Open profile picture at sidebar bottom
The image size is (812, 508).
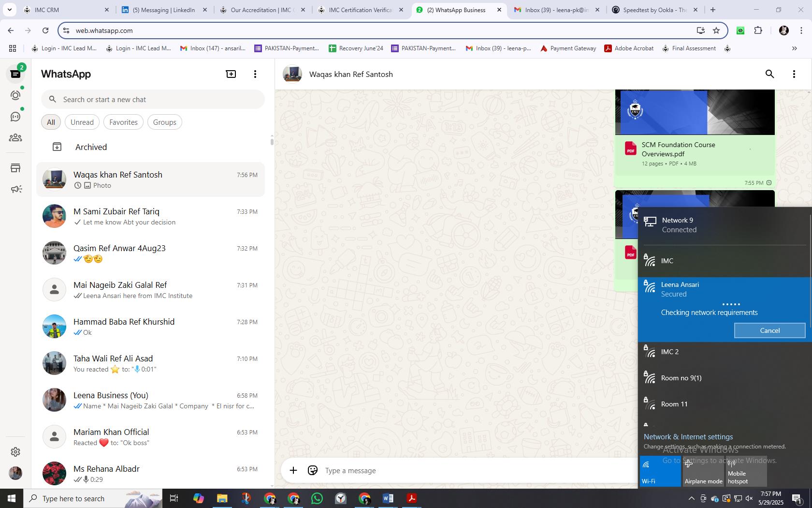15,473
